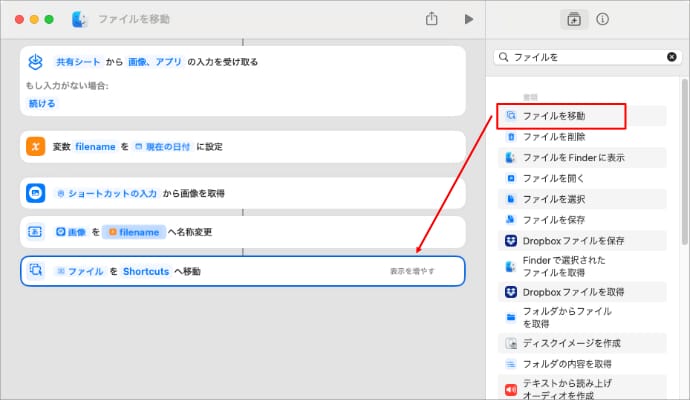Pick the ファイルをFinderに表示 action
This screenshot has height=400, width=690.
[570, 158]
